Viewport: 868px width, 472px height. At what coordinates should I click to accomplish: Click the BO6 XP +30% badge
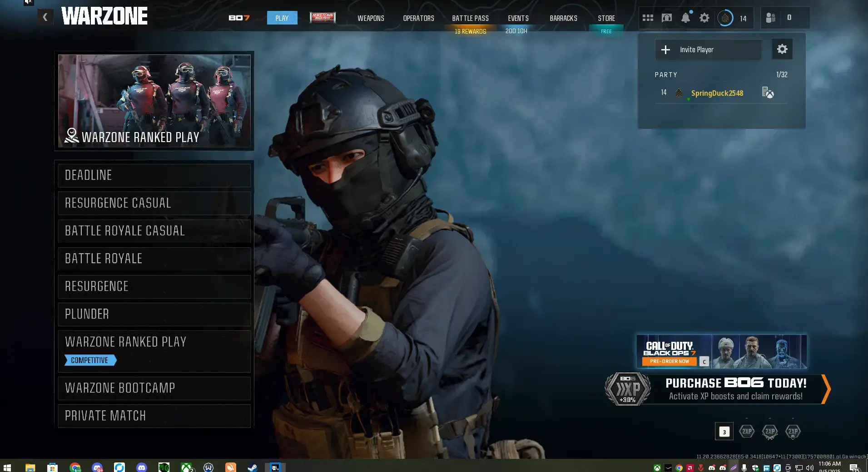[x=628, y=389]
